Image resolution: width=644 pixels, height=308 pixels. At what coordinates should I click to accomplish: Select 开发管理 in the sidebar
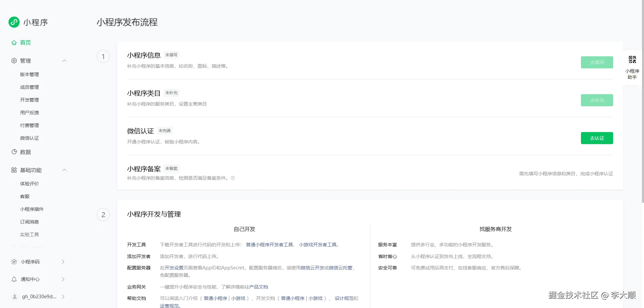(30, 100)
